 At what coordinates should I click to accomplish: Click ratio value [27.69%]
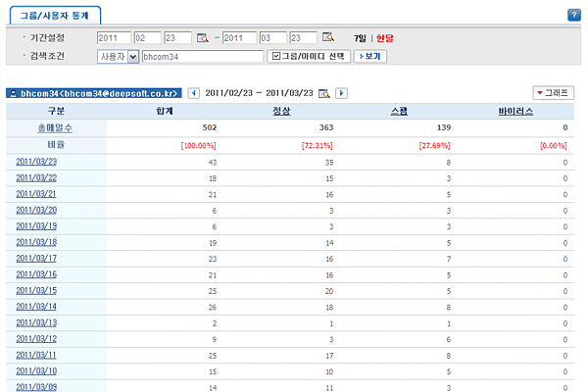pyautogui.click(x=434, y=146)
